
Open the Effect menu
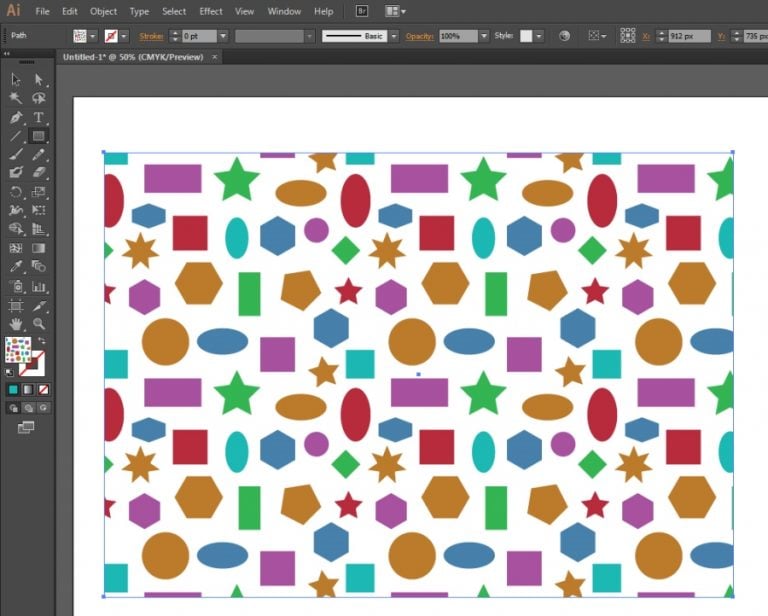(211, 11)
